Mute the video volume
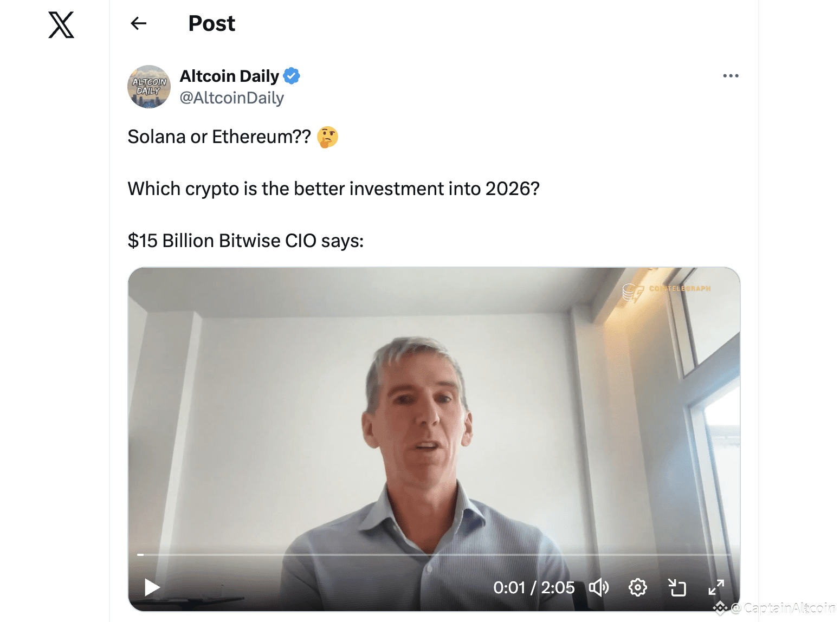The image size is (840, 622). [599, 587]
